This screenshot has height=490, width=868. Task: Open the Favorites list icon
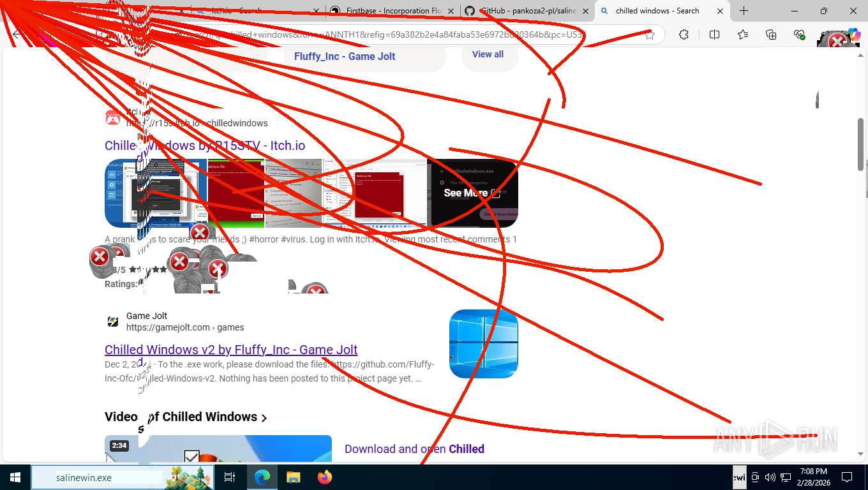point(742,34)
